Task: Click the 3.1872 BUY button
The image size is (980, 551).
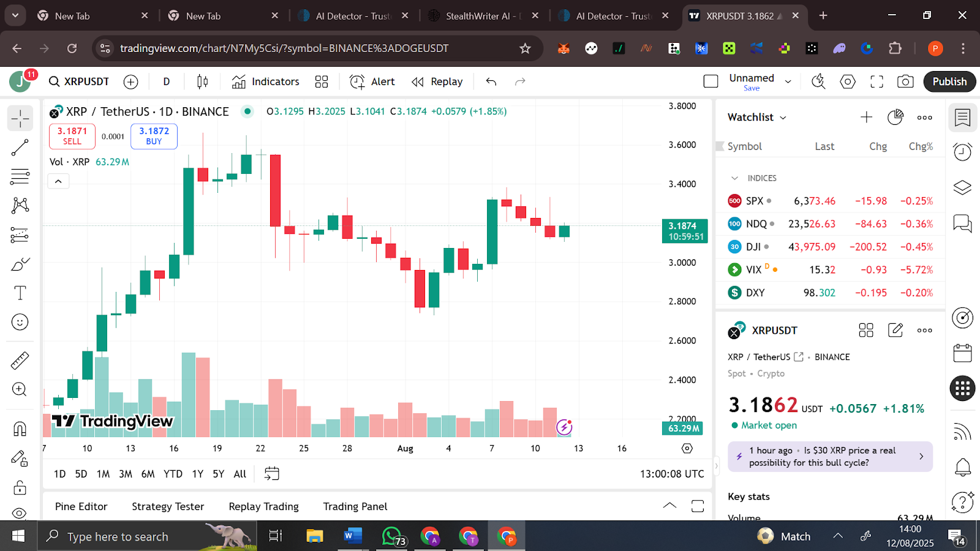Action: (154, 136)
